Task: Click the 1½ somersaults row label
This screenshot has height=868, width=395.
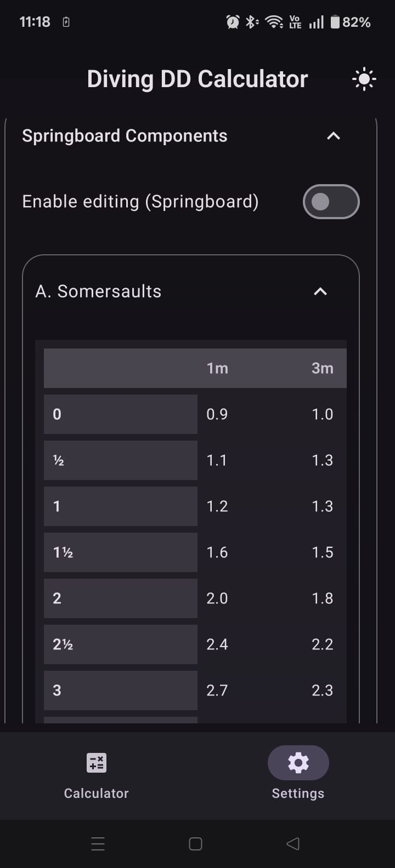Action: (x=63, y=552)
